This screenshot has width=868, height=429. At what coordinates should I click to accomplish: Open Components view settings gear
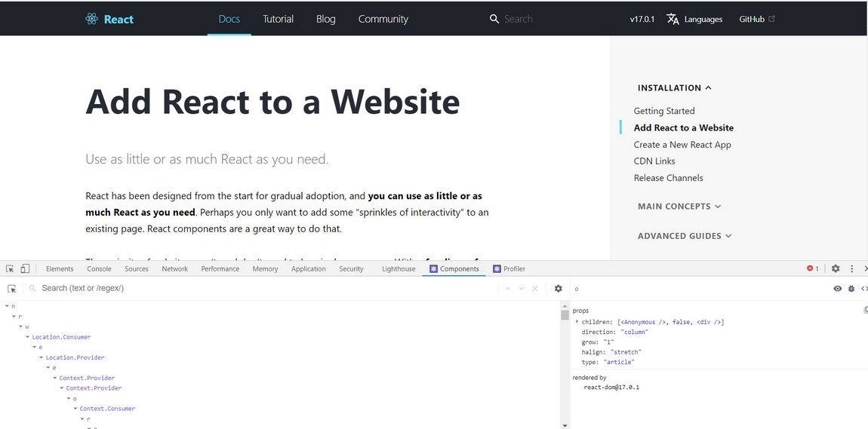[558, 289]
